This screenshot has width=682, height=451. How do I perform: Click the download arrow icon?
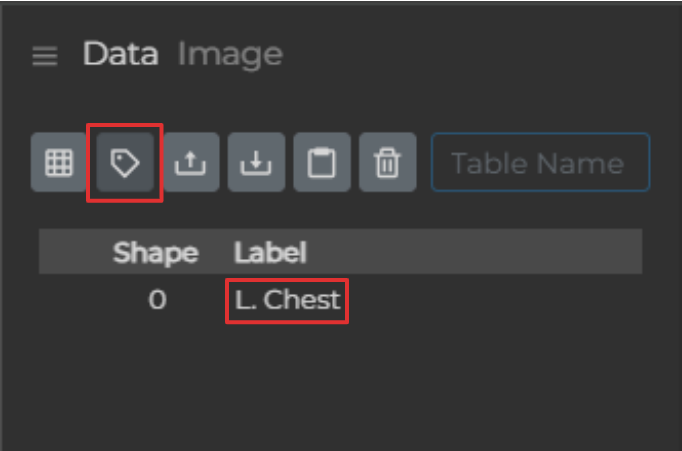256,163
